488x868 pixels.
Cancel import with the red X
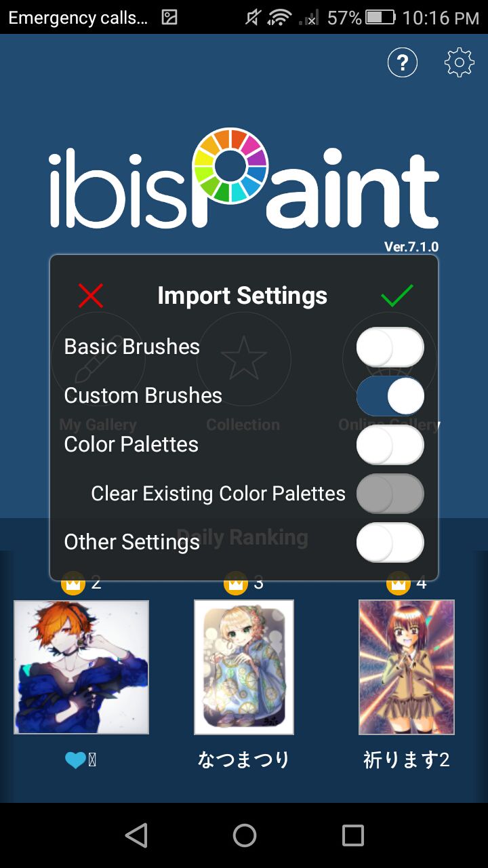91,296
